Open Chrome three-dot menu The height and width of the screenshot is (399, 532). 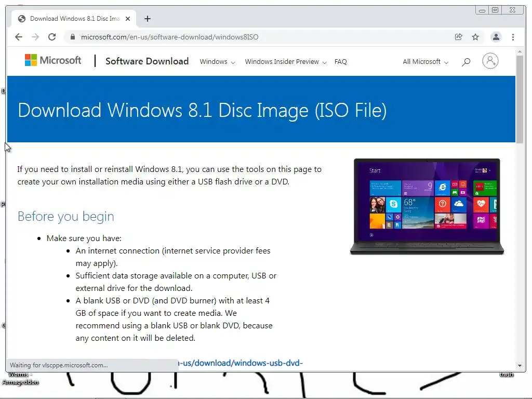tap(513, 37)
